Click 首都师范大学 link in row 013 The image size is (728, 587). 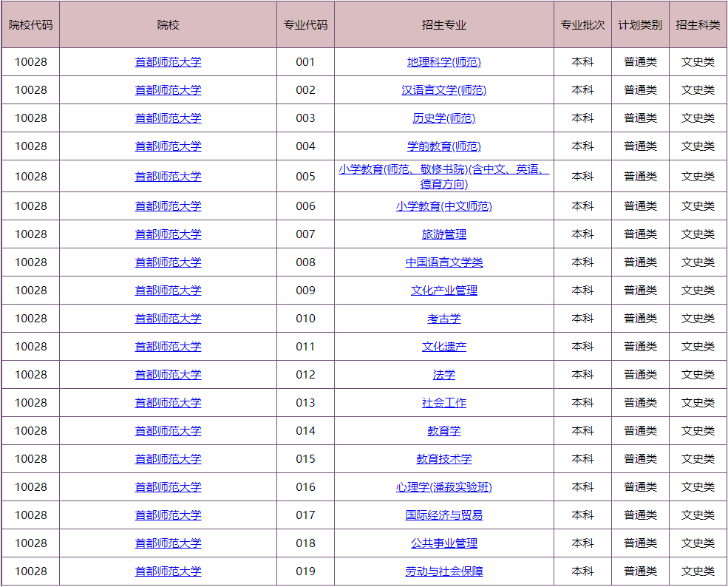coord(168,403)
